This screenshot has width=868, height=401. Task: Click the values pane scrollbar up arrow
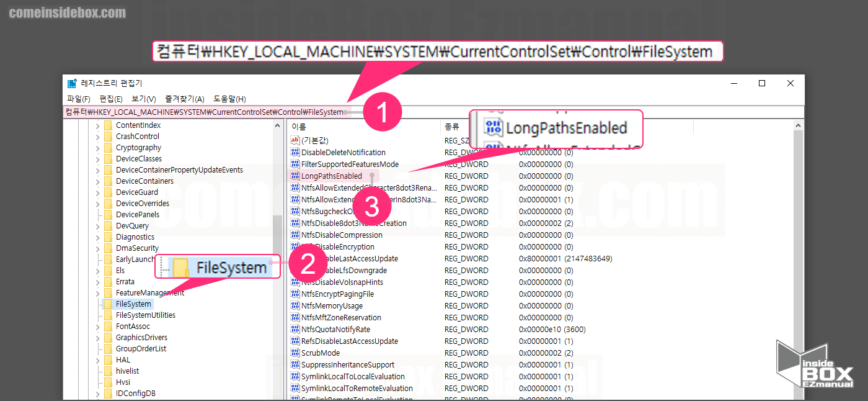(798, 125)
